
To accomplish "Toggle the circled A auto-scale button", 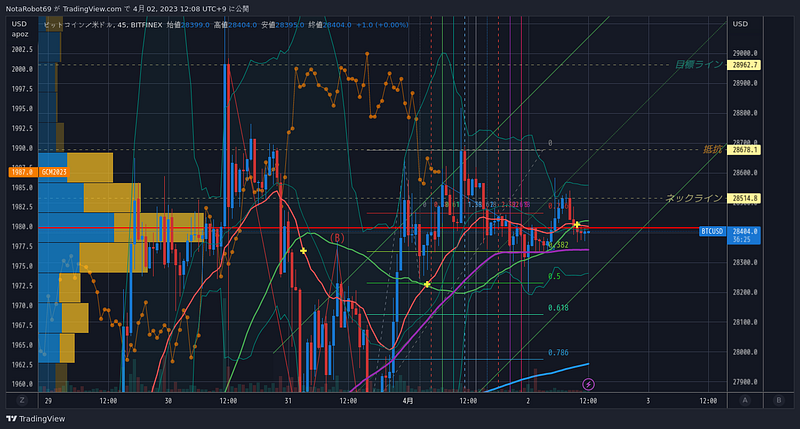I will (745, 400).
